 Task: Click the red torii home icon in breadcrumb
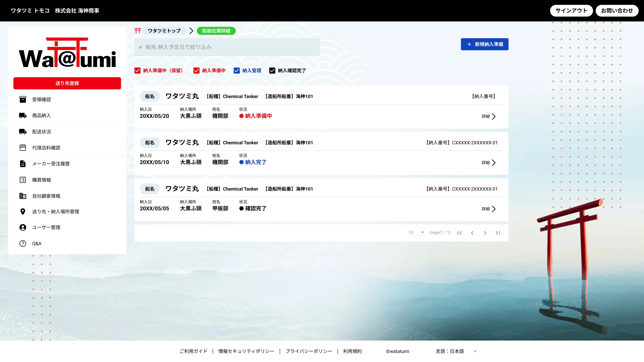point(138,31)
